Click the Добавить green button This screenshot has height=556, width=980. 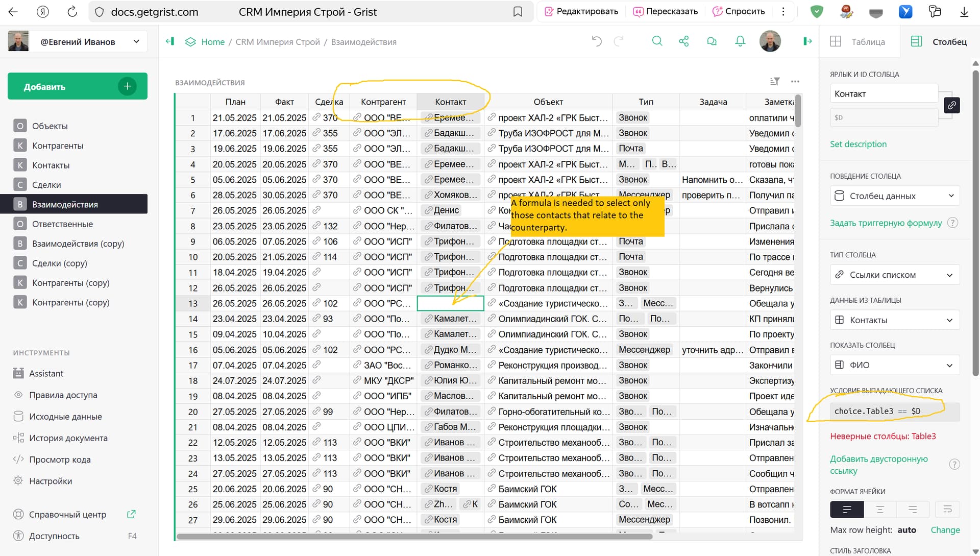tap(78, 86)
